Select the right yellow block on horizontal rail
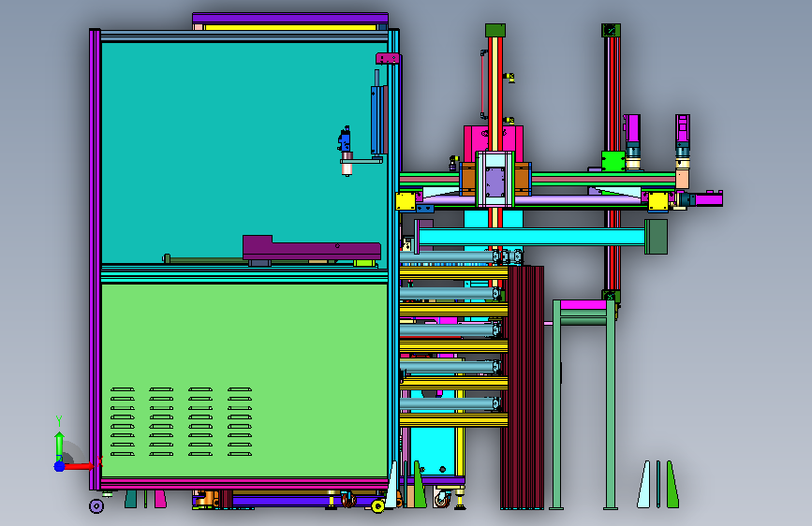 point(658,201)
